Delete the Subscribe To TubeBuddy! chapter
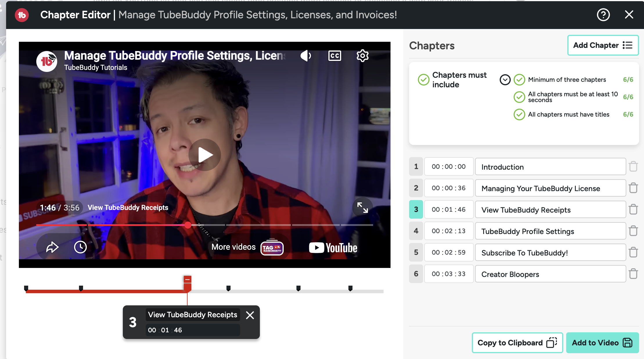This screenshot has width=644, height=359. [x=633, y=252]
